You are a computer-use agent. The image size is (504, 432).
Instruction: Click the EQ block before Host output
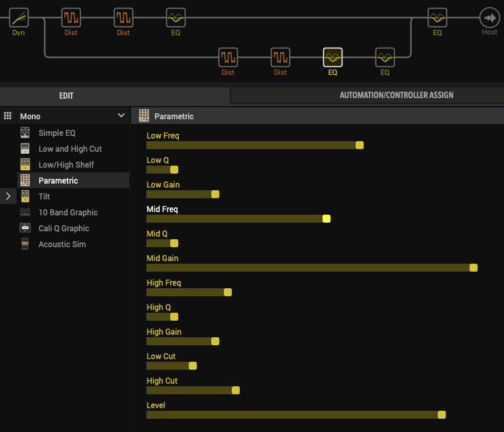(437, 17)
